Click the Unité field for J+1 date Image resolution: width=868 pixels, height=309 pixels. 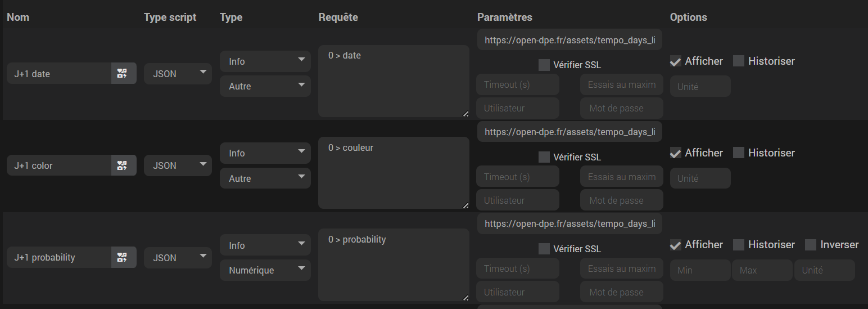point(700,87)
